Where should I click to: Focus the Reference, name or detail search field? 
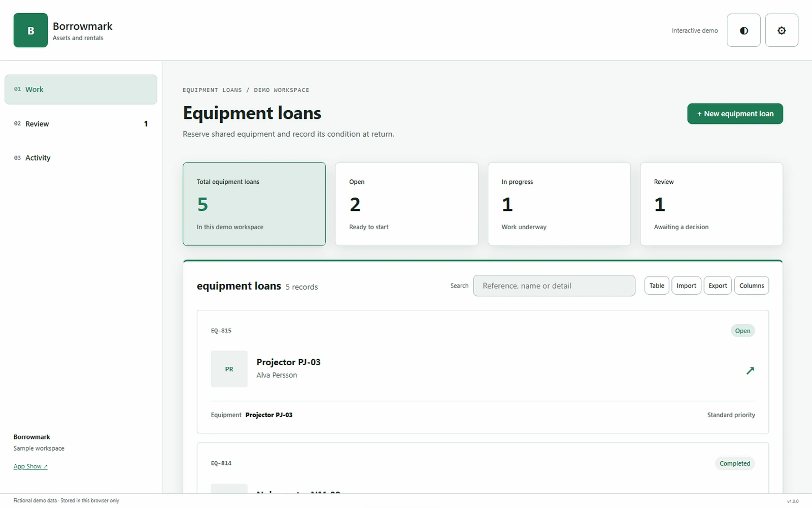tap(554, 285)
